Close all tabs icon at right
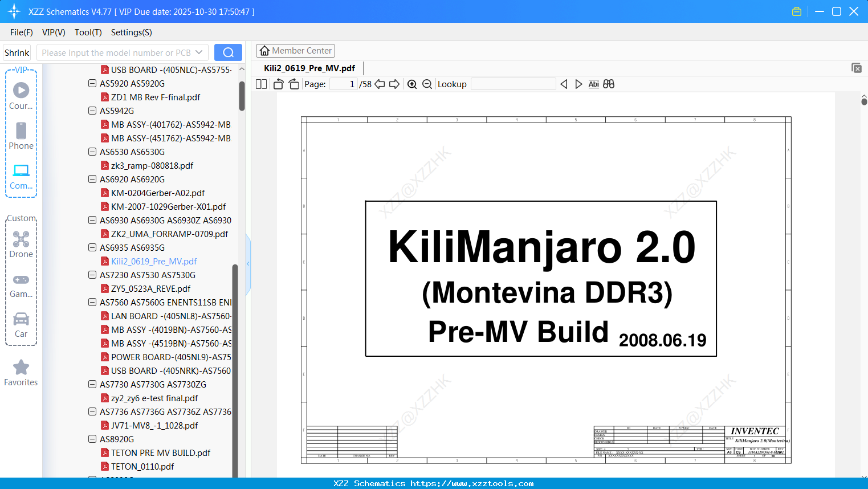The image size is (868, 489). [856, 68]
